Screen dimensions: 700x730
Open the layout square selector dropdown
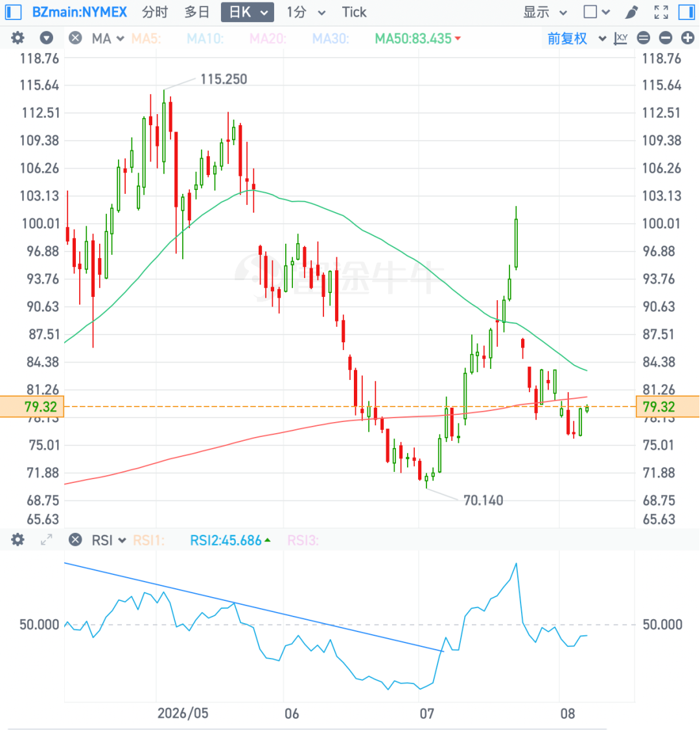tap(597, 12)
